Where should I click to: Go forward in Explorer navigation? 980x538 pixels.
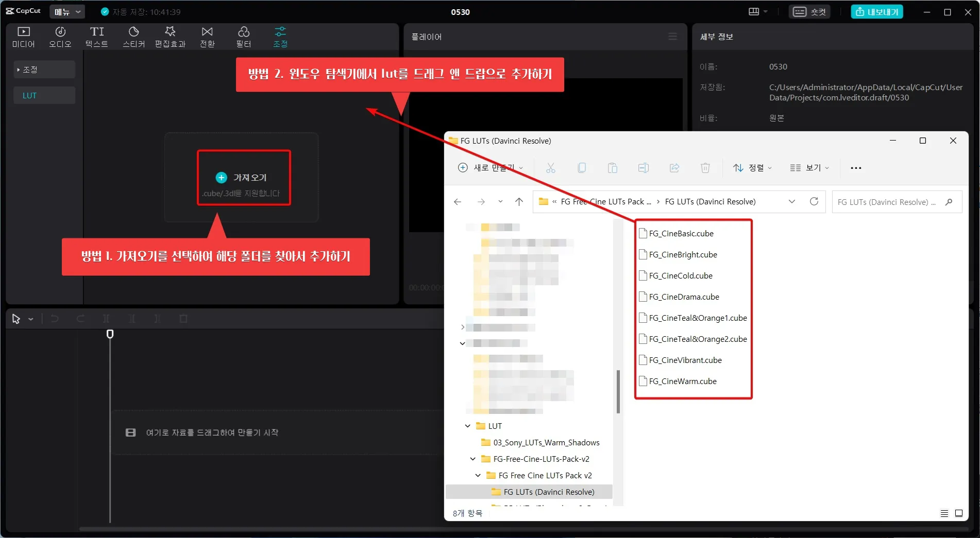coord(481,202)
